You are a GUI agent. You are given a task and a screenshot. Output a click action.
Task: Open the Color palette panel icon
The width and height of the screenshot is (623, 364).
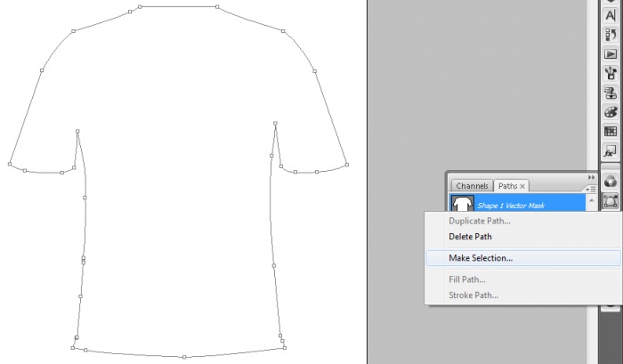click(611, 112)
